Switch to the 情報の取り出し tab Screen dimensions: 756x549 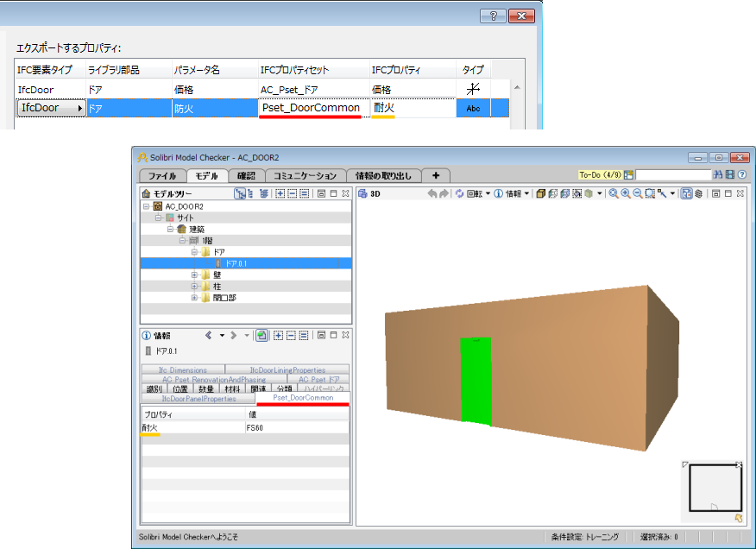(384, 175)
